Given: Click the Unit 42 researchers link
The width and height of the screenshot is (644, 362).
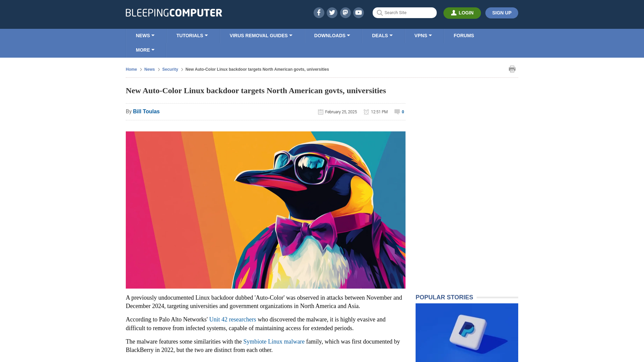Looking at the screenshot, I should [232, 319].
